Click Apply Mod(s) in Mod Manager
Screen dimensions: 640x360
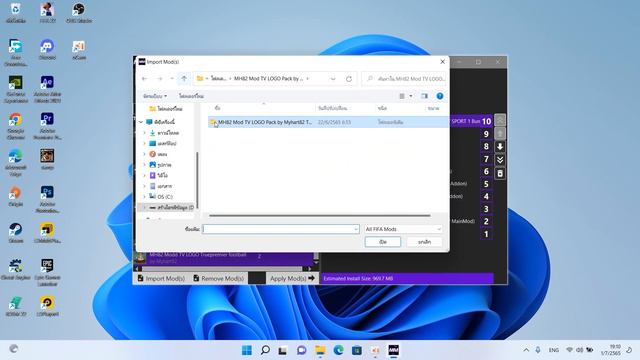[x=292, y=278]
